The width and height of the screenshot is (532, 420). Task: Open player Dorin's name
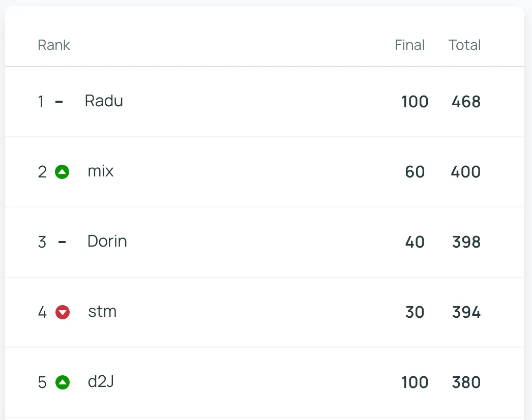107,241
